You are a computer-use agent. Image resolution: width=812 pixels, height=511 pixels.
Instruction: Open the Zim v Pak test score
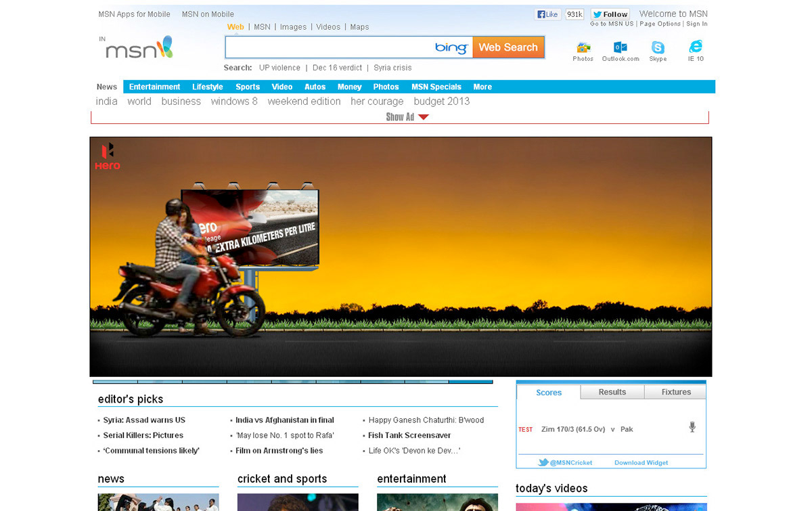[587, 429]
